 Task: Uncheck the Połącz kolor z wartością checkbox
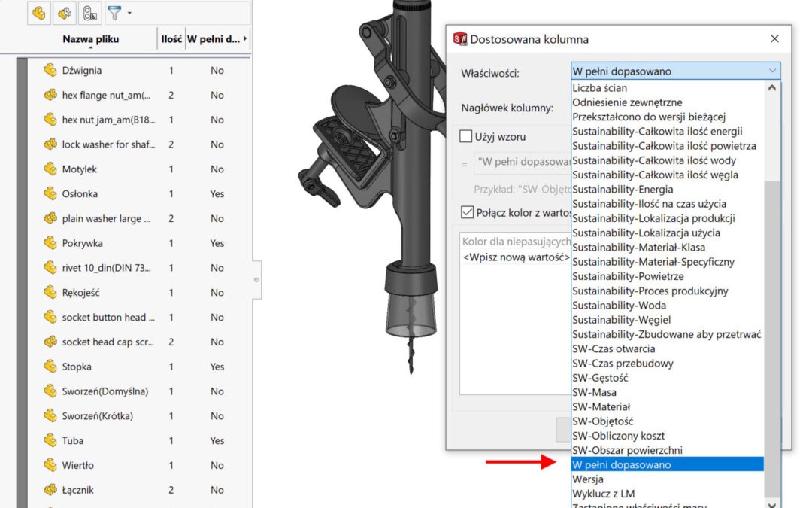466,212
